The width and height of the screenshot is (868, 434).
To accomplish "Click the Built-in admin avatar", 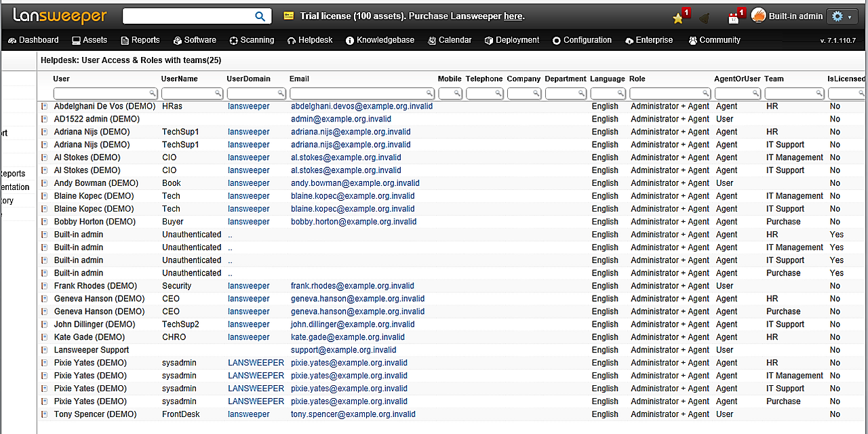I will 758,15.
